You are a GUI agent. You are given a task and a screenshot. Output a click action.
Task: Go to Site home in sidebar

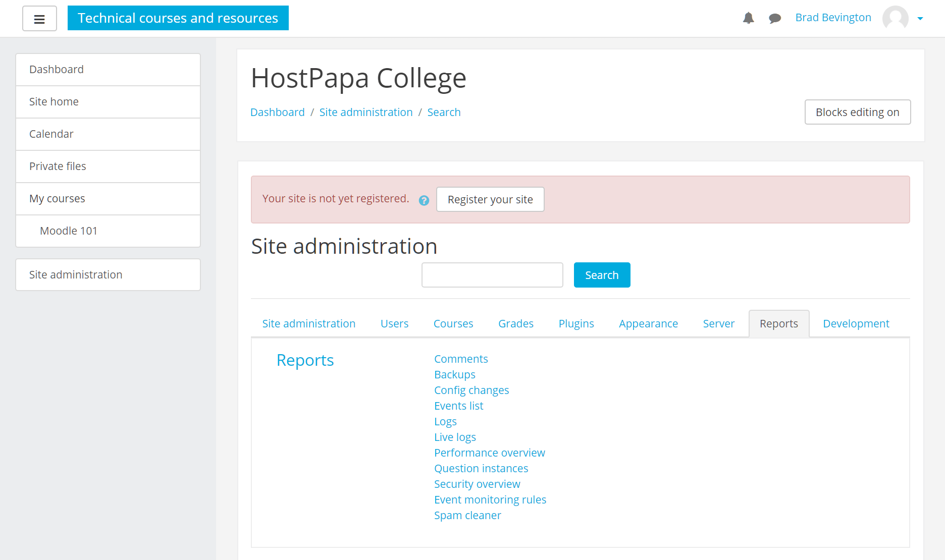click(108, 102)
